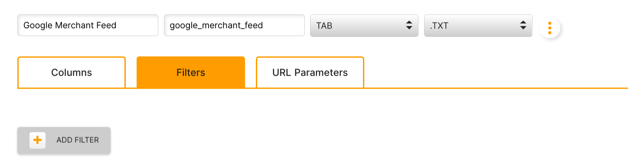This screenshot has width=644, height=165.
Task: Open the TAB delimiter dropdown
Action: pos(364,26)
